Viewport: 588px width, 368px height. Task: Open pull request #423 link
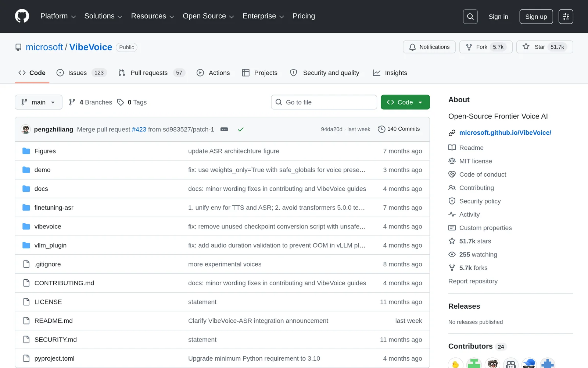click(x=139, y=130)
